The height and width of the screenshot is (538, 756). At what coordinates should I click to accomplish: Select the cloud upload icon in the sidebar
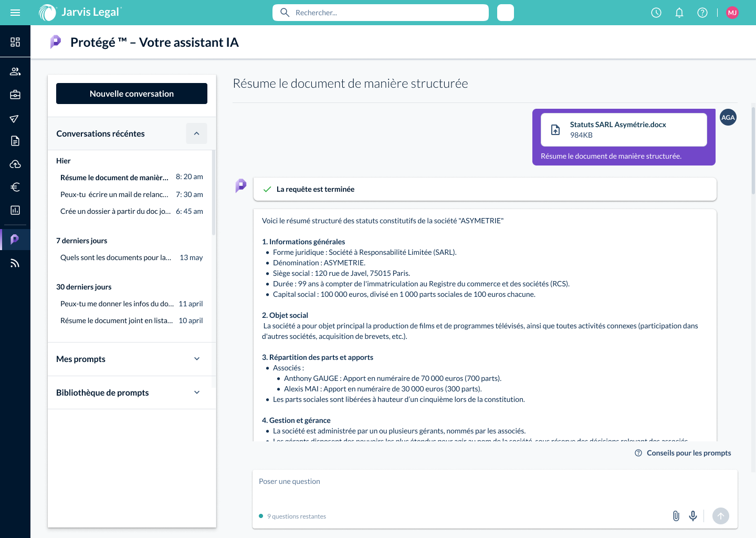(x=15, y=164)
